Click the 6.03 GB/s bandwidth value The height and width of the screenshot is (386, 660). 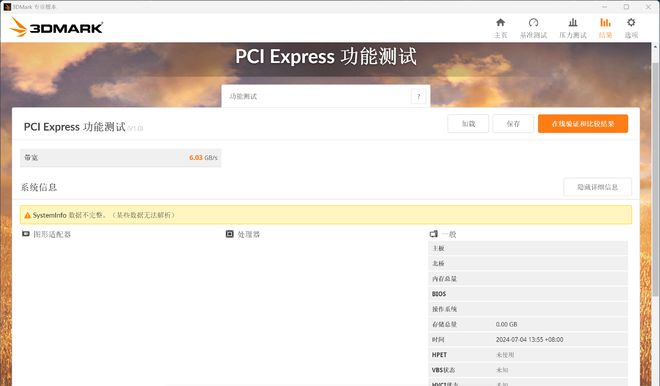203,157
